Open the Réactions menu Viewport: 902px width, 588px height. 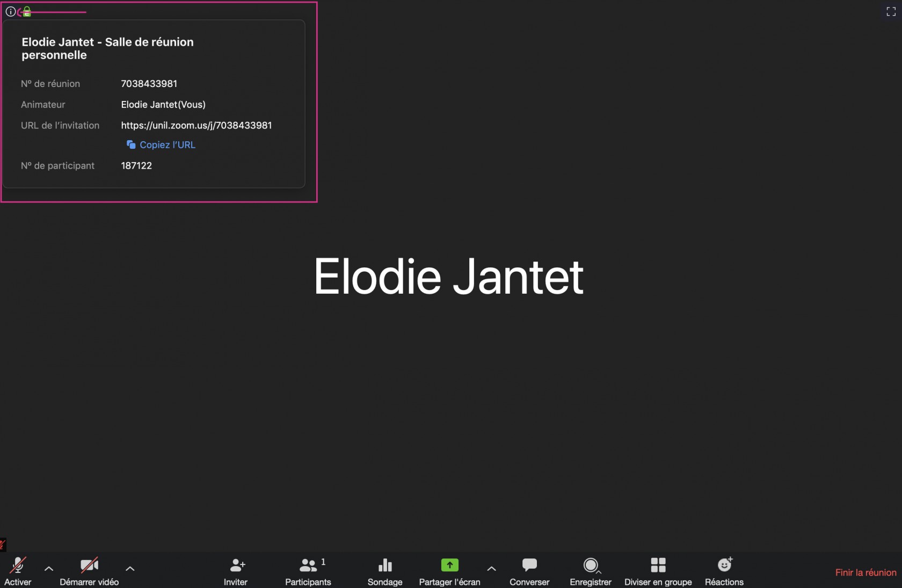(724, 571)
